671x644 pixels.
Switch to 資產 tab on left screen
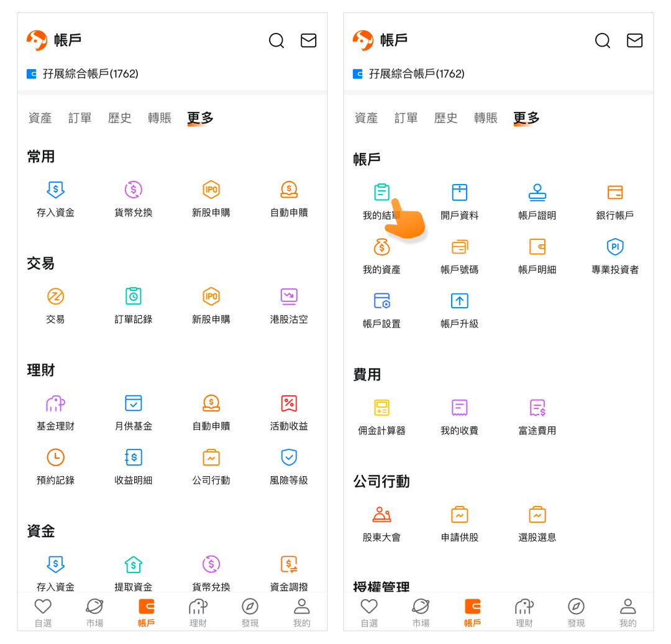pyautogui.click(x=40, y=117)
